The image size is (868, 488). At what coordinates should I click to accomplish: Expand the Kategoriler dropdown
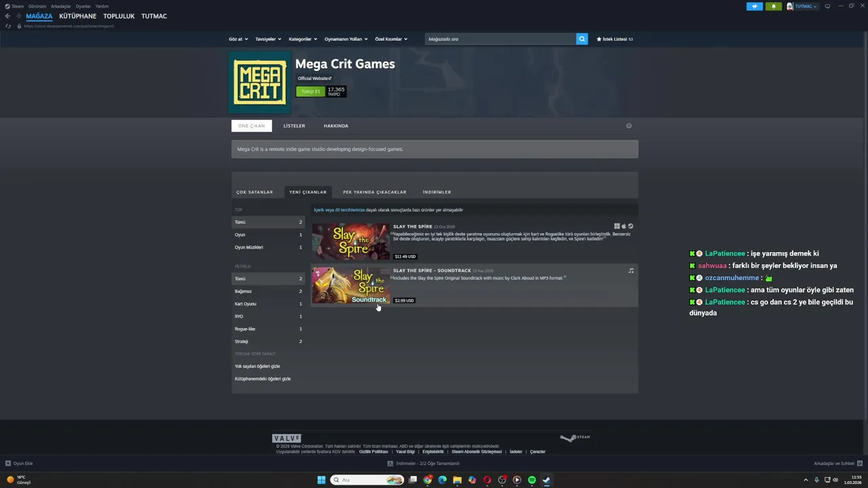click(302, 39)
